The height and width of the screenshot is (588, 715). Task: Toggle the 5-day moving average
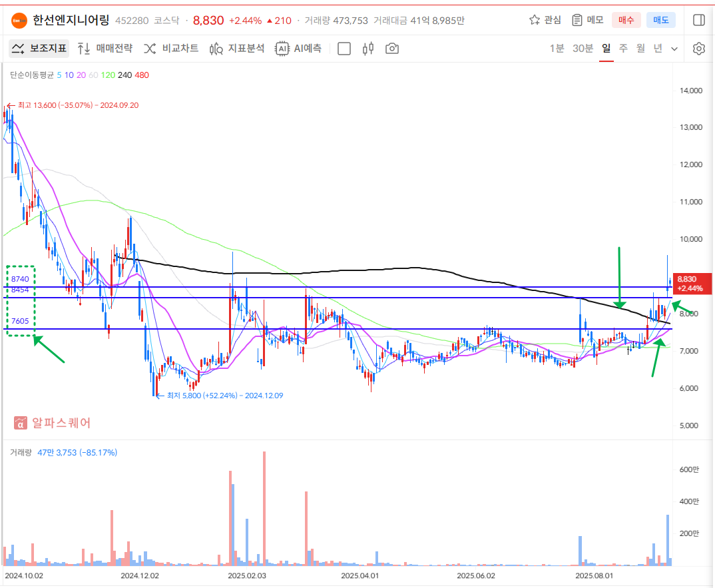coord(59,75)
